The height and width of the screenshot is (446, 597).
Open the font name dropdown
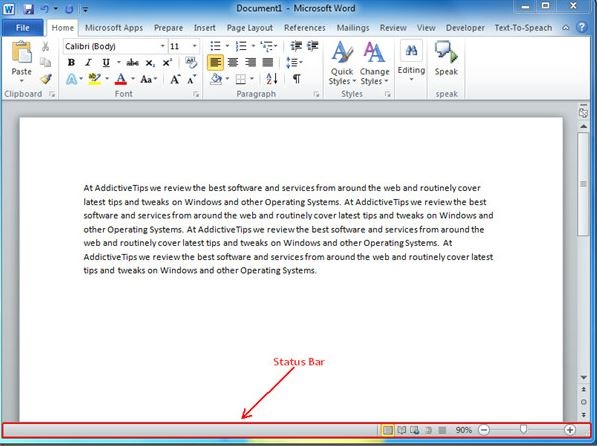[x=163, y=46]
